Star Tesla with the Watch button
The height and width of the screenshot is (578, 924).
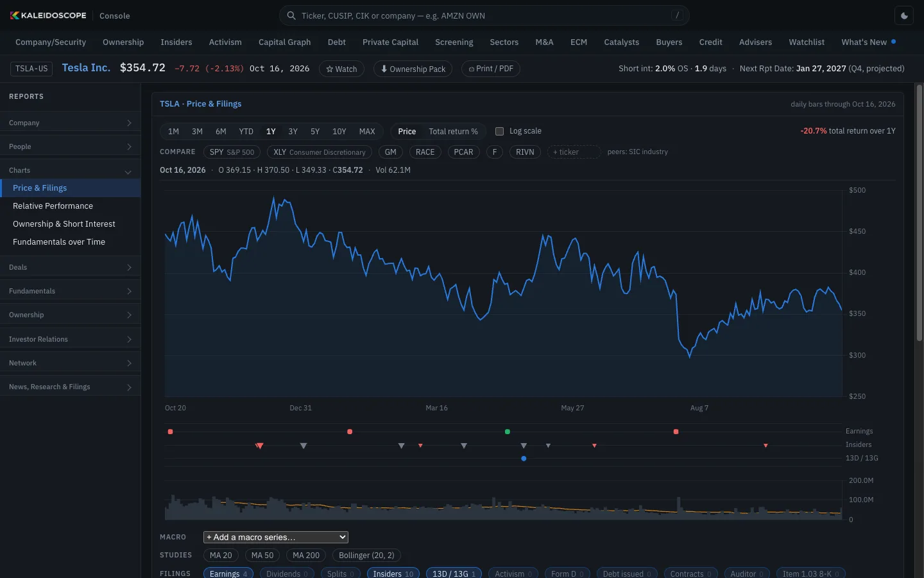pyautogui.click(x=341, y=69)
